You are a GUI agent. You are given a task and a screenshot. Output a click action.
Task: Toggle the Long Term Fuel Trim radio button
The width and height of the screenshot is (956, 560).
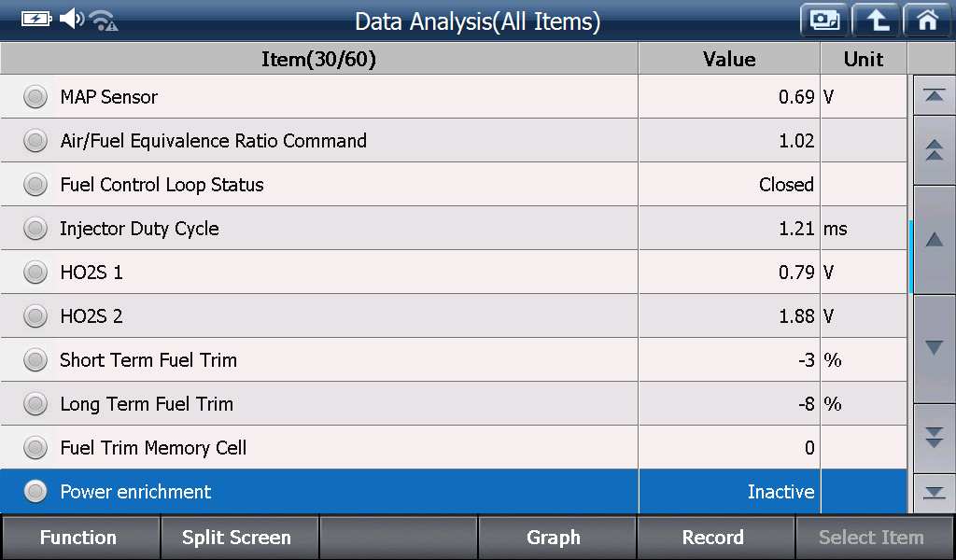pyautogui.click(x=35, y=403)
